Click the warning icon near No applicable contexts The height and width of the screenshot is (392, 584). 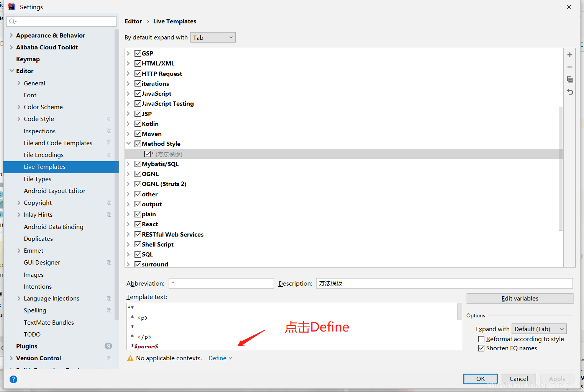(x=130, y=358)
